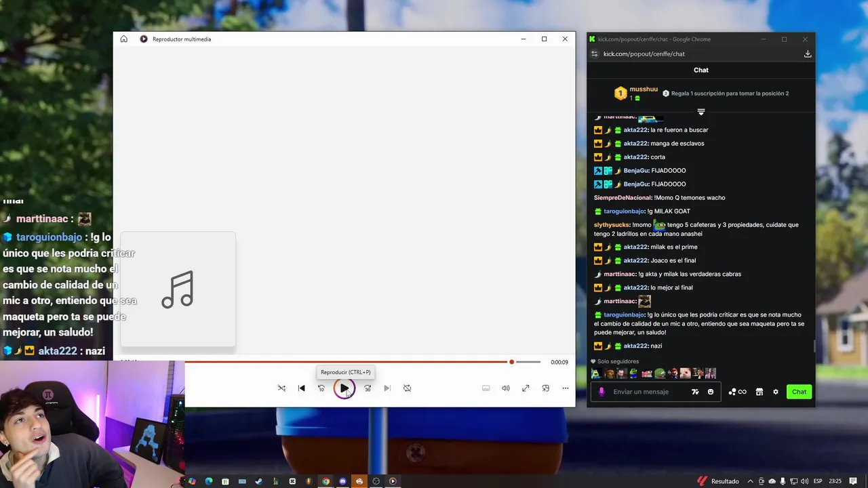Image resolution: width=868 pixels, height=488 pixels.
Task: Click the red seek bar handle
Action: pos(511,362)
